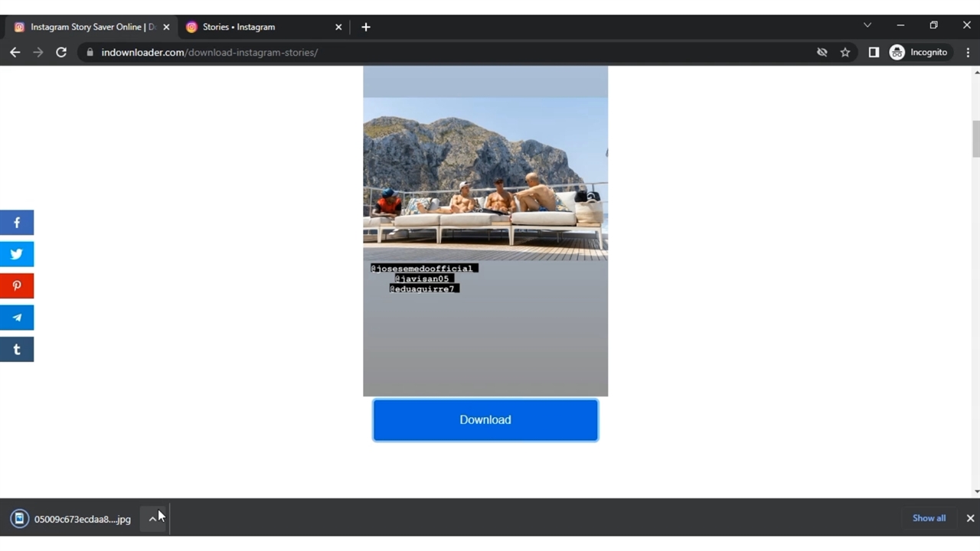Click the Tumblr share icon
The image size is (980, 551).
[17, 350]
